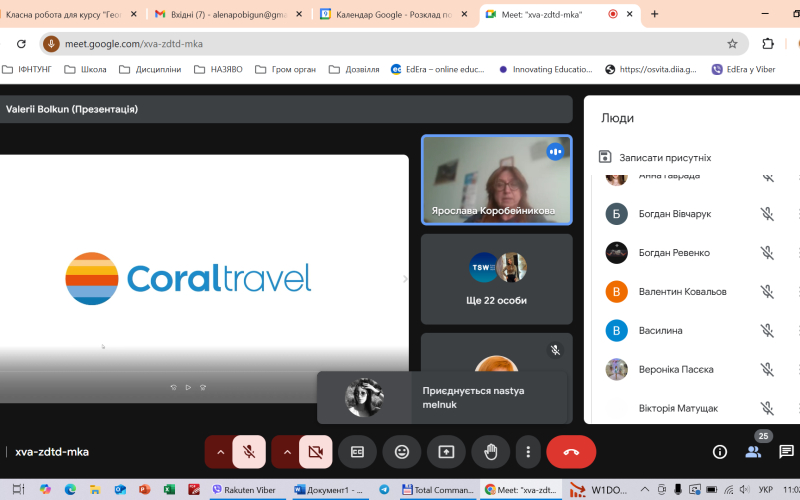Viewport: 800px width, 500px height.
Task: Click microphone site permission icon in address bar
Action: [x=51, y=44]
